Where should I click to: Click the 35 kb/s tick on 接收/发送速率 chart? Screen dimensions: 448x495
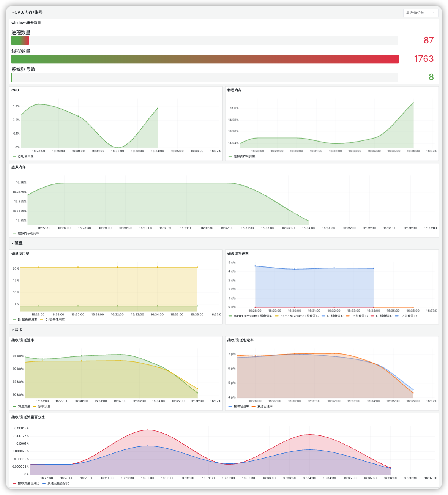pos(18,356)
